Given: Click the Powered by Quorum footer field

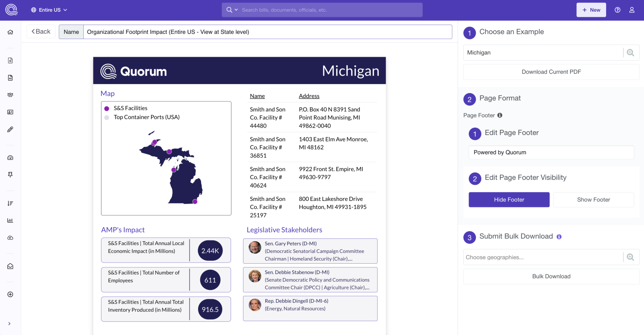Looking at the screenshot, I should 551,153.
